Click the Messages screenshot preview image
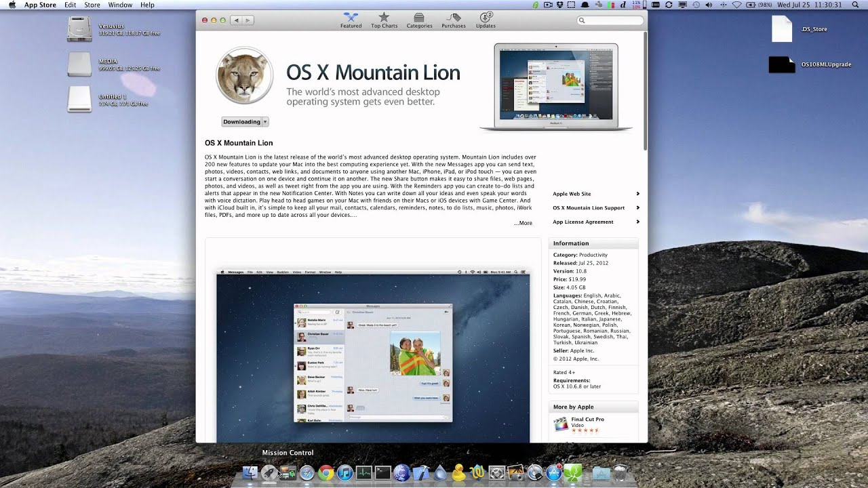Screen dimensions: 868x488 click(373, 356)
